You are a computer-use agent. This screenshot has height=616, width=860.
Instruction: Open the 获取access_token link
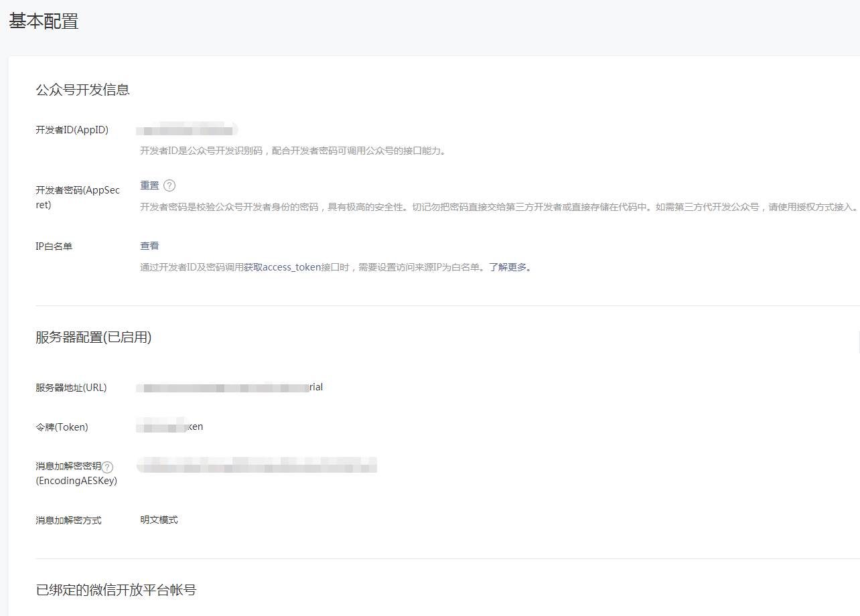click(x=281, y=267)
